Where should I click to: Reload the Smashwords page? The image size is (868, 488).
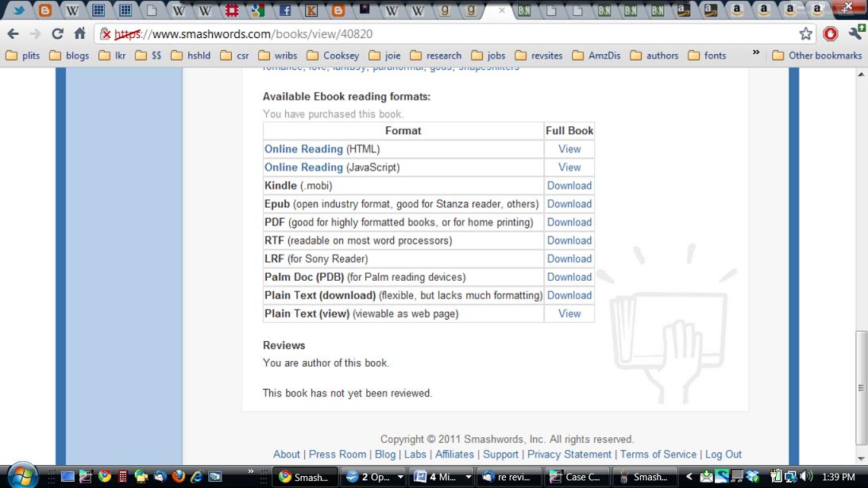point(57,34)
